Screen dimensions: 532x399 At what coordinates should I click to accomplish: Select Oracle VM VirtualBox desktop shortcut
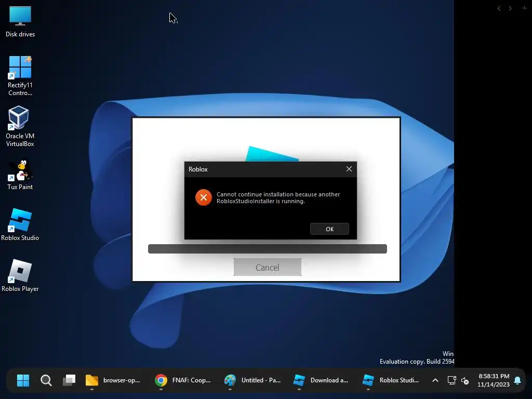pos(20,126)
